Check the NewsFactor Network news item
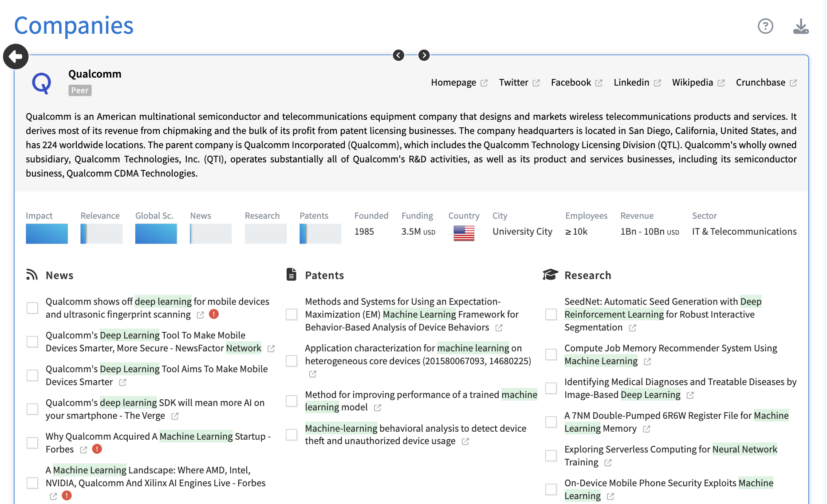 pos(32,342)
